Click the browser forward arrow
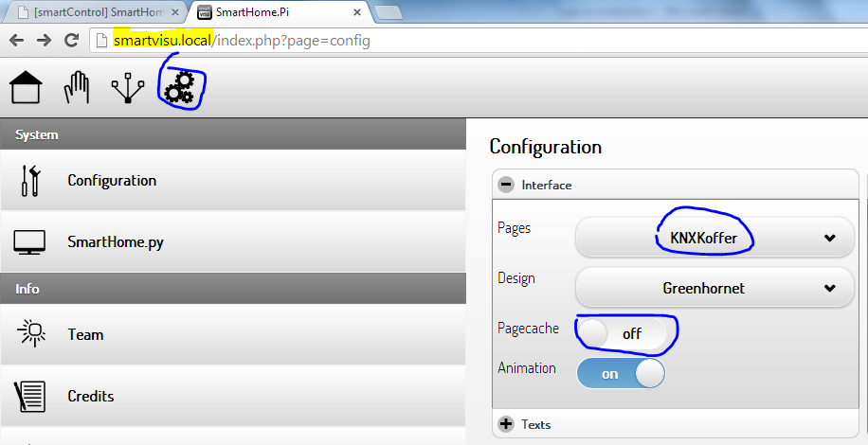868x445 pixels. click(45, 41)
